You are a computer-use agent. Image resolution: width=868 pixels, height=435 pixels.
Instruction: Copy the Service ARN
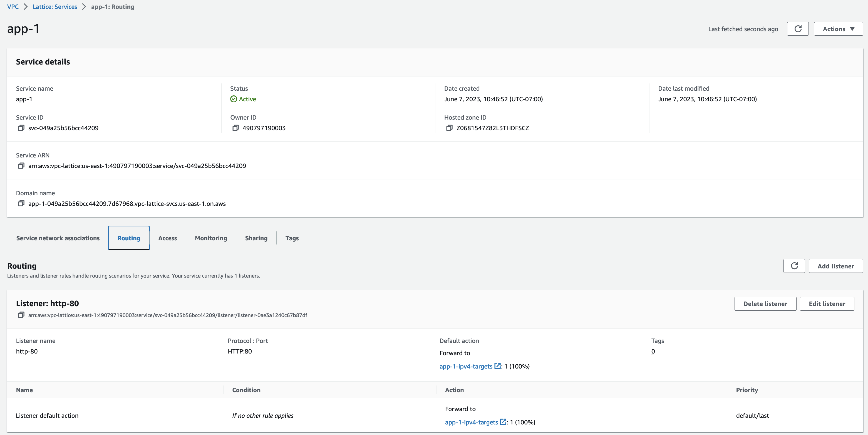(21, 165)
